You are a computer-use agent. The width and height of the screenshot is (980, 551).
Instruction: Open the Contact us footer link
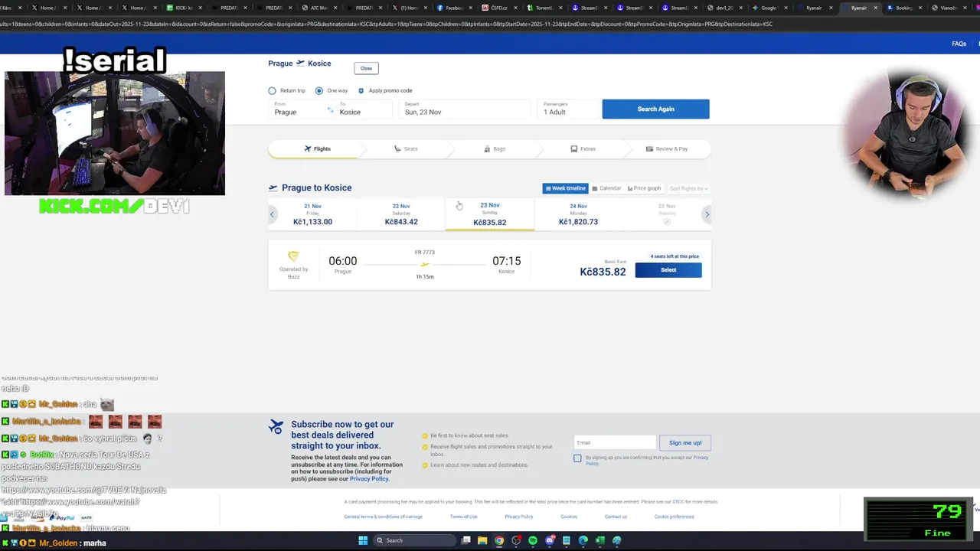click(616, 517)
